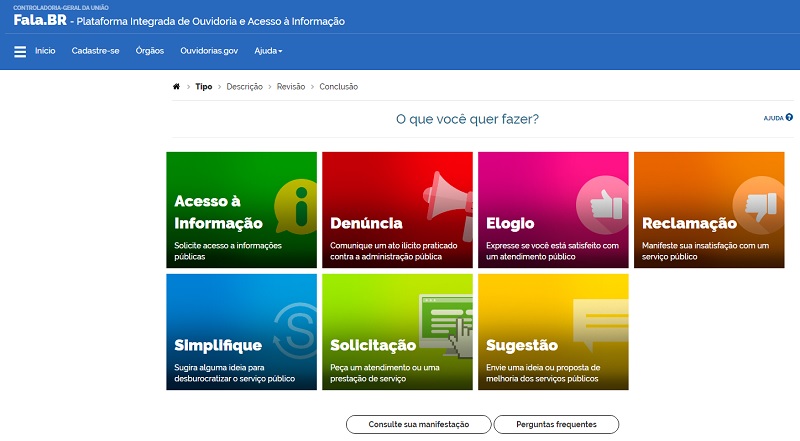
Task: Select the Revisão breadcrumb step
Action: tap(291, 86)
